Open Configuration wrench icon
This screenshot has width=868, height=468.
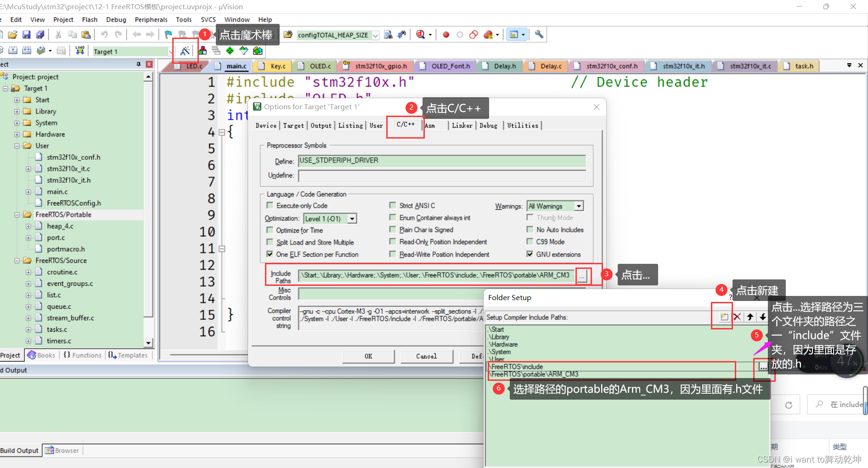pyautogui.click(x=539, y=34)
